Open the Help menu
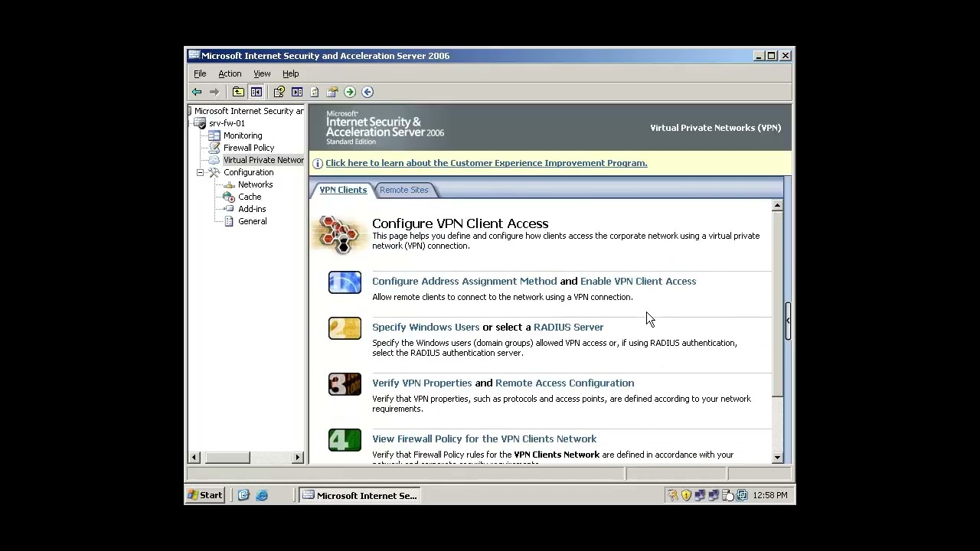Image resolution: width=980 pixels, height=551 pixels. [x=290, y=73]
